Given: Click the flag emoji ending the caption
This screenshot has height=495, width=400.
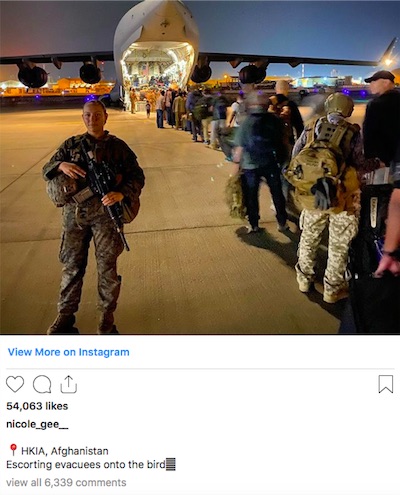Looking at the screenshot, I should pos(170,464).
